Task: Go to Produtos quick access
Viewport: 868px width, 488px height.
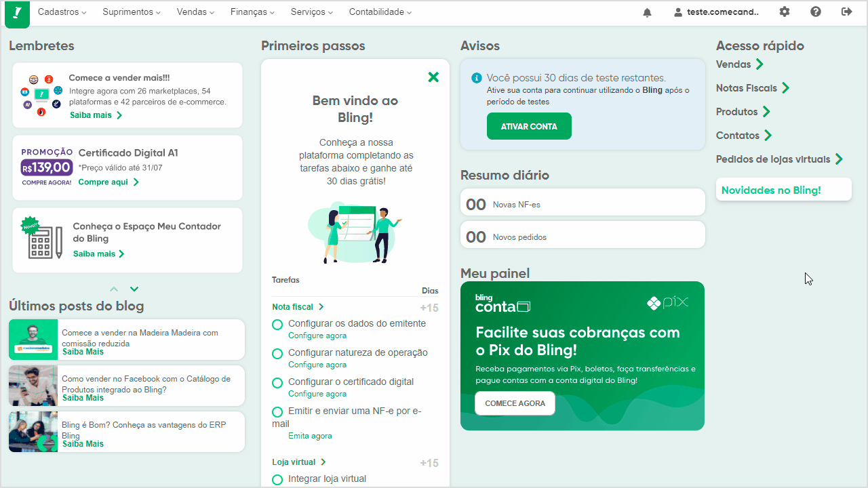Action: (743, 112)
